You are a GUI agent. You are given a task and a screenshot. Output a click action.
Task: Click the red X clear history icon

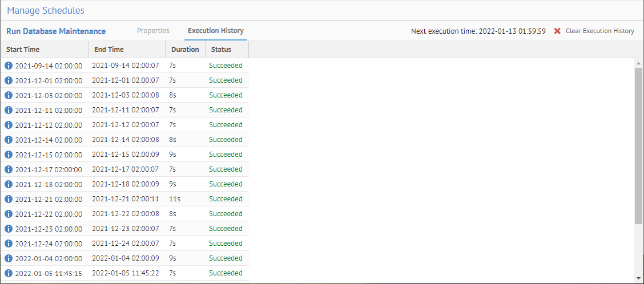[557, 31]
